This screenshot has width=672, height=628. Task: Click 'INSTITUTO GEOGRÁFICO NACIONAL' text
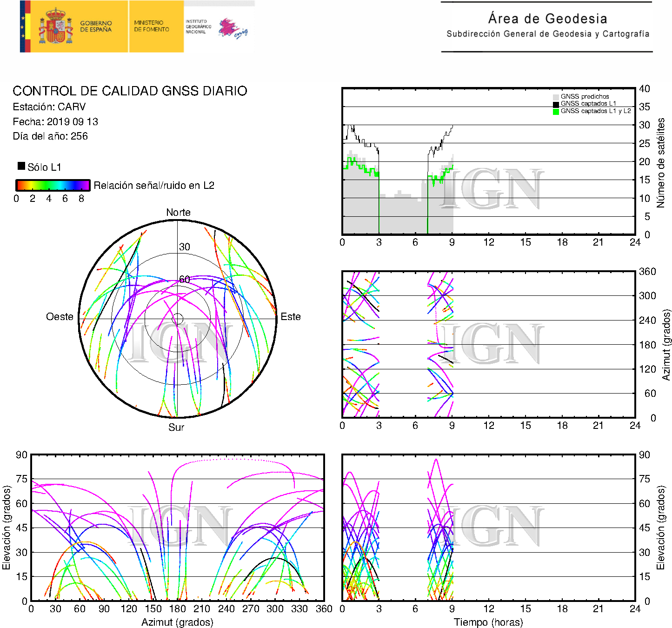click(199, 27)
